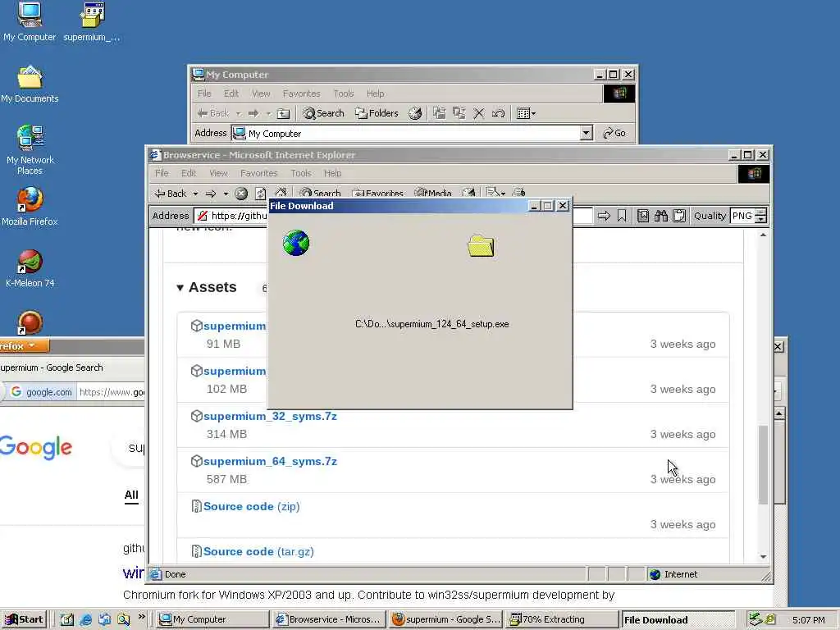This screenshot has height=630, width=840.
Task: Collapse the Assets section triangle
Action: 180,288
